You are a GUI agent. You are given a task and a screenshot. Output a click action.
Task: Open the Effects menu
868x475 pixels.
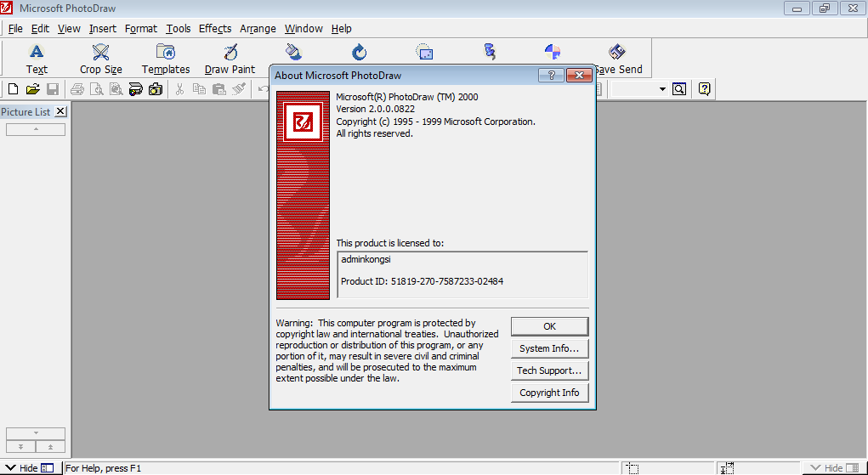tap(215, 29)
